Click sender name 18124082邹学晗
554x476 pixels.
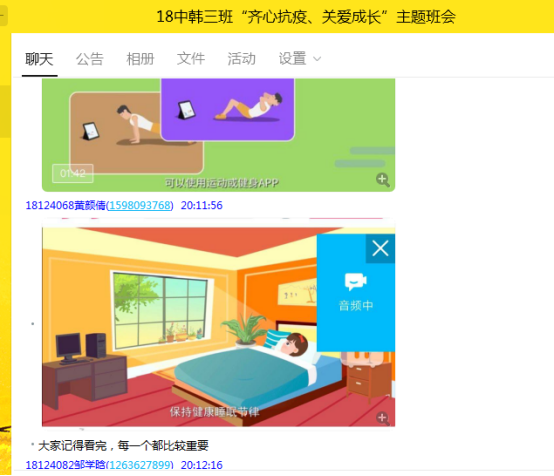[65, 465]
